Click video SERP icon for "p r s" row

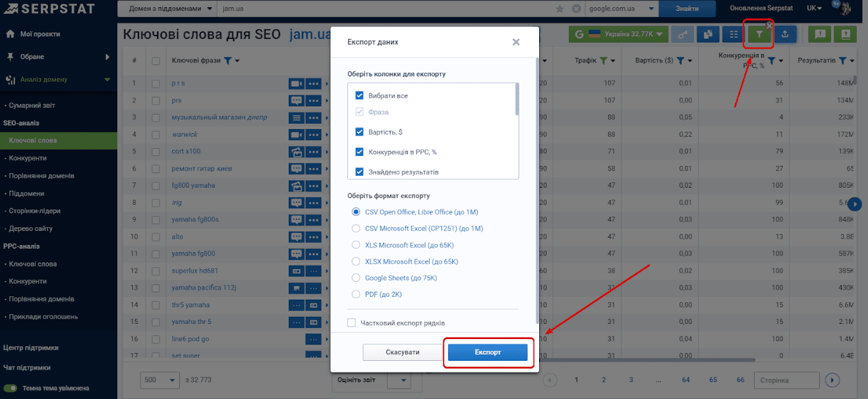295,84
